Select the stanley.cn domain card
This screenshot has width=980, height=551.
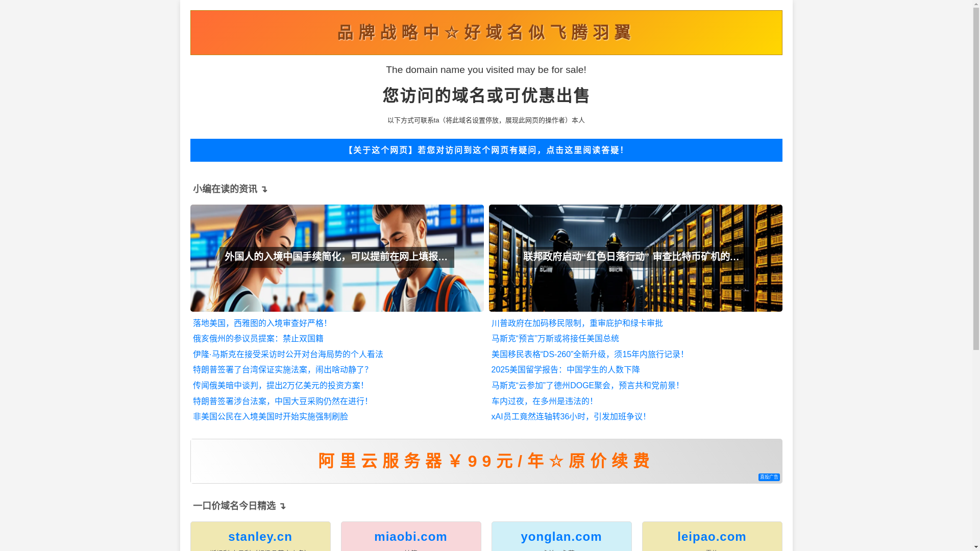[260, 536]
